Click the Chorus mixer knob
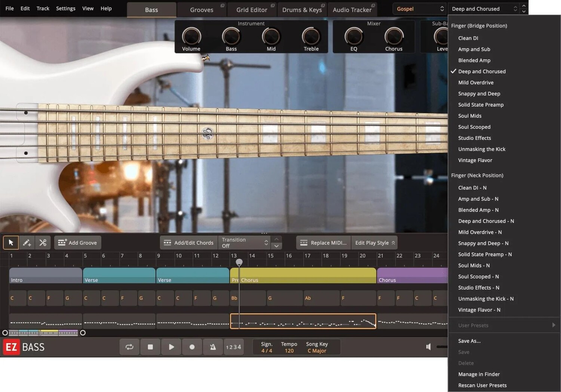This screenshot has height=392, width=561. pos(394,37)
